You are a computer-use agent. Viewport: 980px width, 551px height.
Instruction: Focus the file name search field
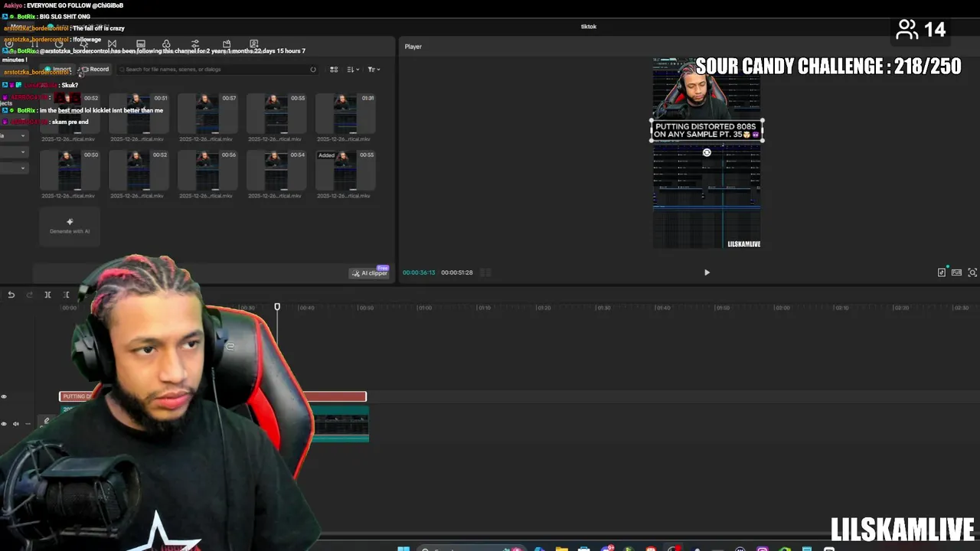217,69
